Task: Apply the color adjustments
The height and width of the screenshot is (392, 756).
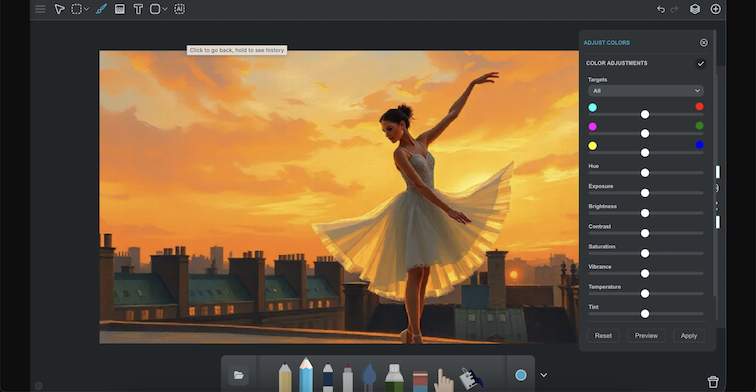Action: click(688, 336)
